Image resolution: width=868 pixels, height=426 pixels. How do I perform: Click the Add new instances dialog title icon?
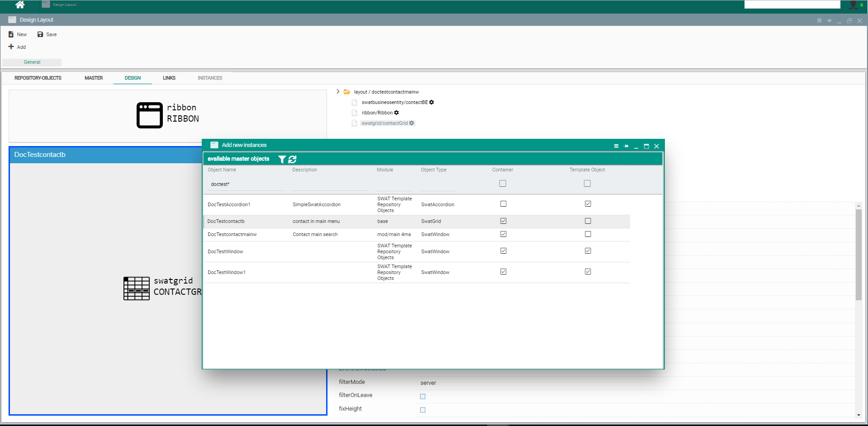214,145
